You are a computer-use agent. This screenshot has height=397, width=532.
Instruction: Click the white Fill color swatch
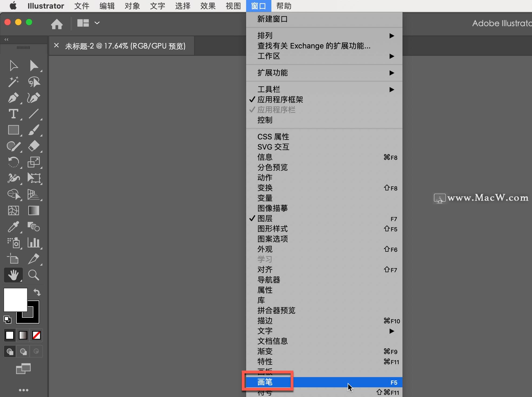coord(15,300)
